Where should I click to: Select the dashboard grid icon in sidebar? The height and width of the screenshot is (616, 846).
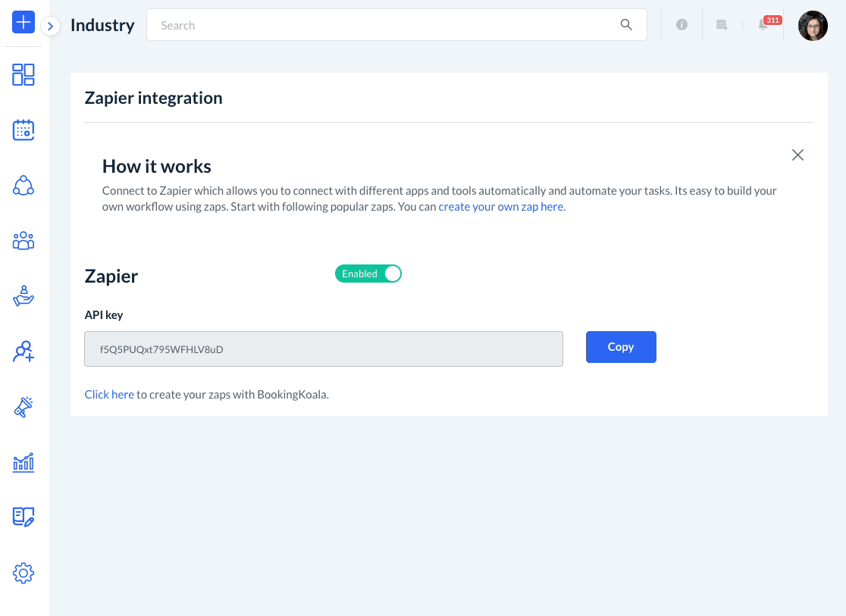pyautogui.click(x=23, y=74)
